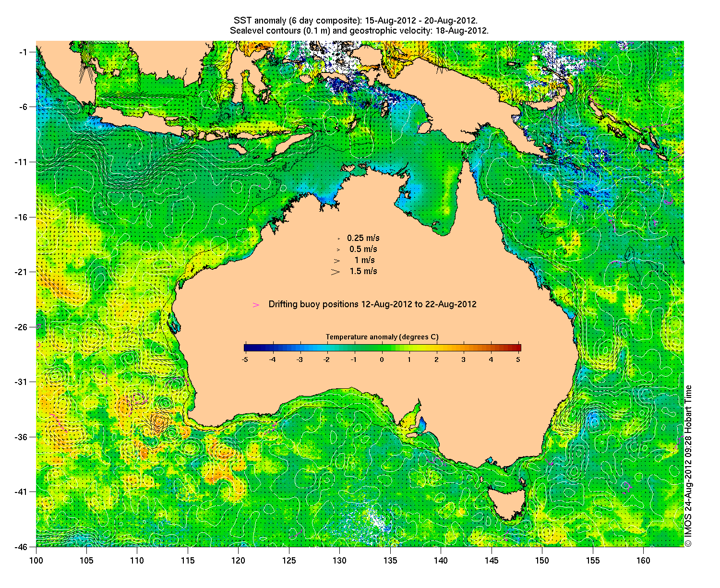This screenshot has width=720, height=588.
Task: Click the 'Drifting buoy positions 12-Aug-2012 to 22-Aug-2012' text
Action: (372, 304)
